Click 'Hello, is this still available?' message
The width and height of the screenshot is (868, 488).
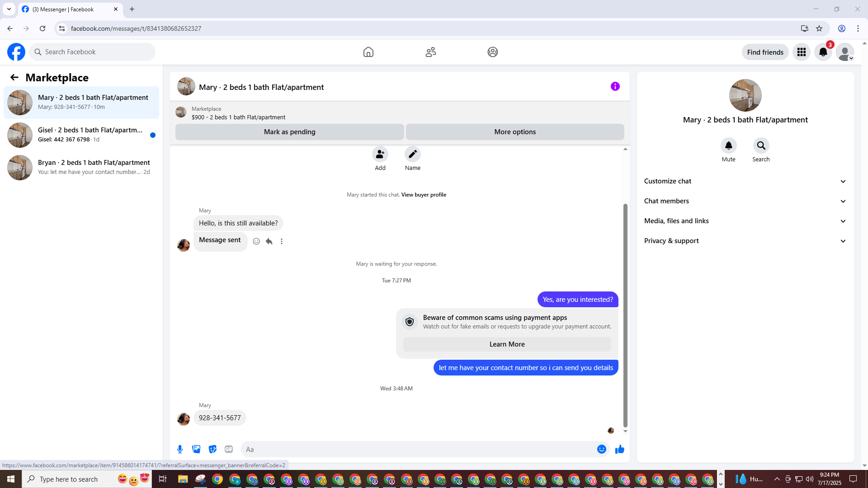tap(238, 223)
